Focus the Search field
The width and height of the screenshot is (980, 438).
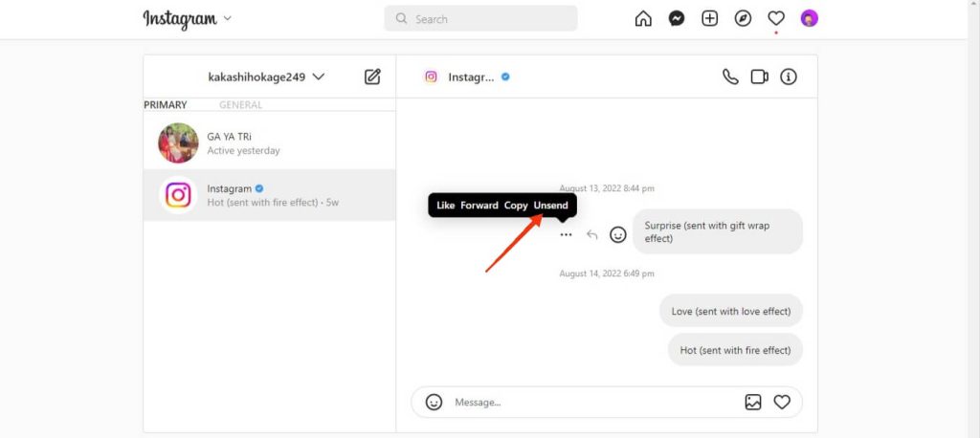[480, 19]
